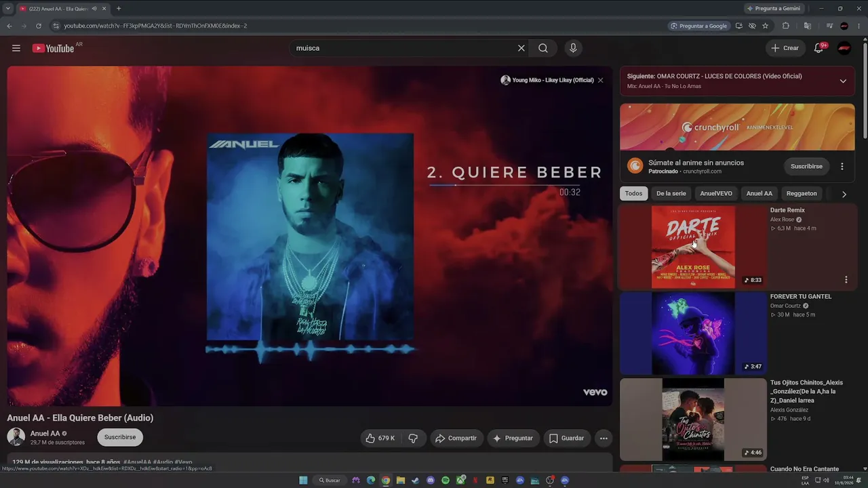Click Preguntar a Google lens button
868x488 pixels.
[698, 26]
